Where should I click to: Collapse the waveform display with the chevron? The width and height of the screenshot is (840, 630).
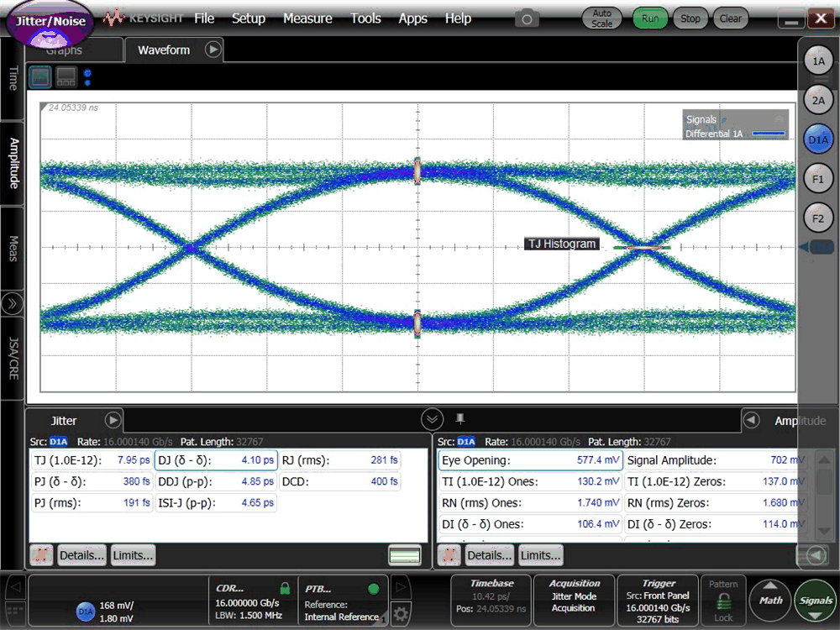pos(432,418)
